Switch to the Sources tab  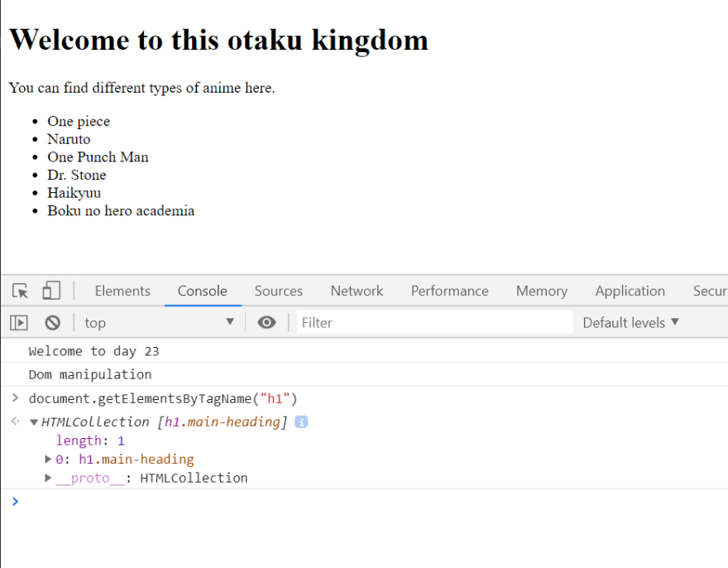(x=279, y=291)
